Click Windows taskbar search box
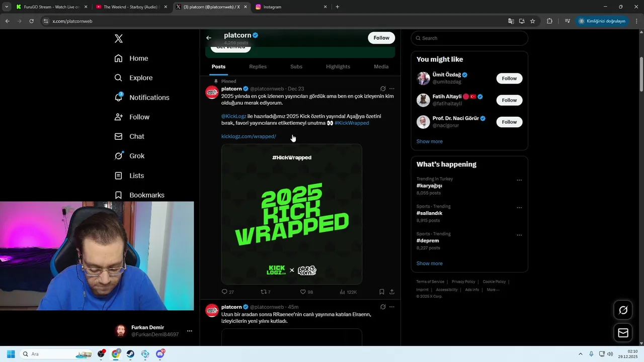 coord(57,354)
